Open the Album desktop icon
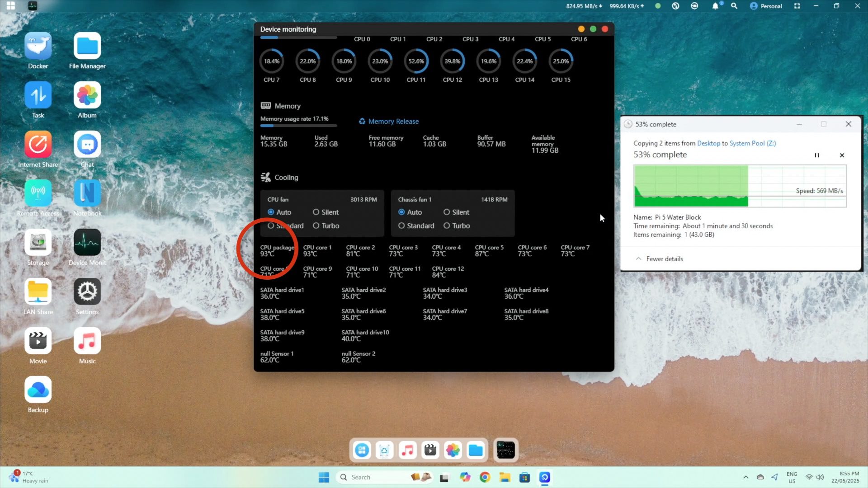The width and height of the screenshot is (868, 488). 87,95
